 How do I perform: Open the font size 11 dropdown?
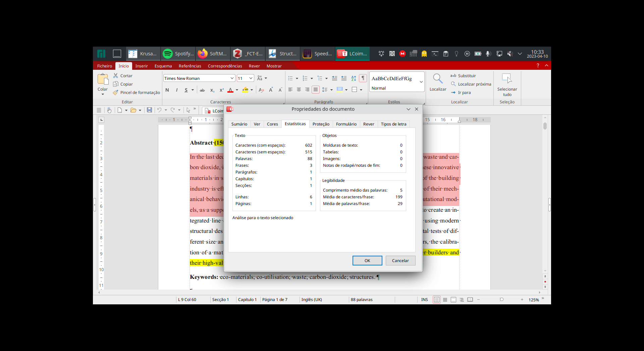(251, 78)
